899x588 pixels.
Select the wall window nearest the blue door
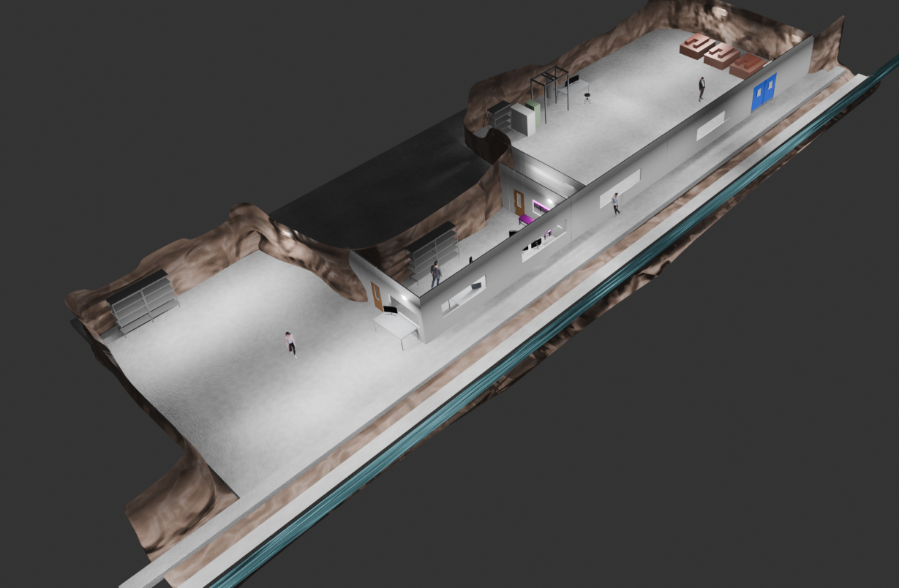[710, 126]
